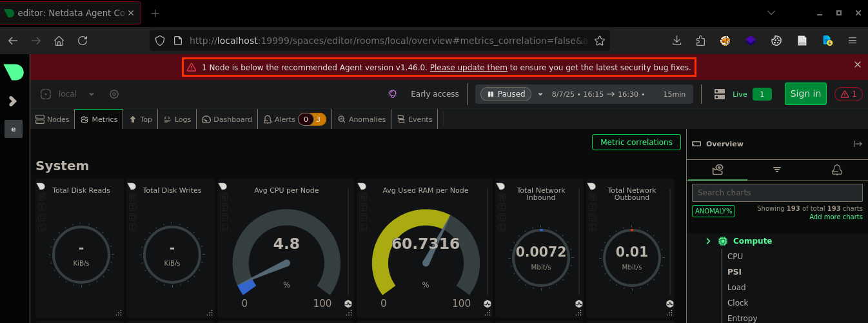Click resize handle of Total Disk Reads card
Viewport: 868px width, 323px height.
pos(119,313)
